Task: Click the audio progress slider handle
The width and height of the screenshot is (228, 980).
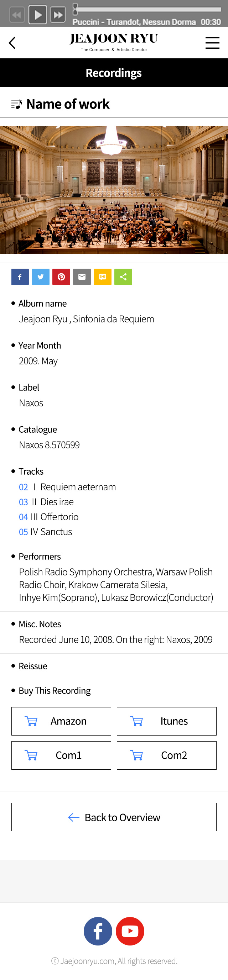Action: [75, 9]
